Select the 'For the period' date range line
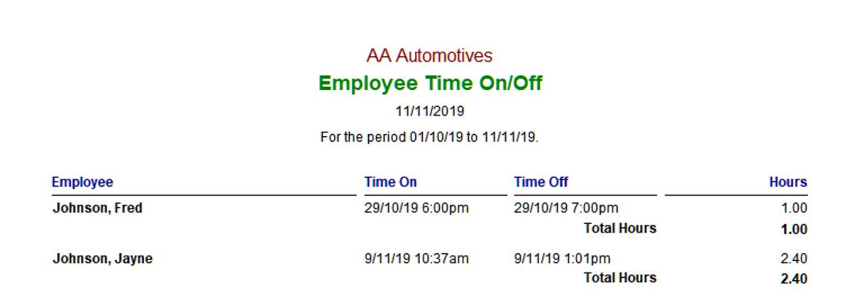 [429, 137]
